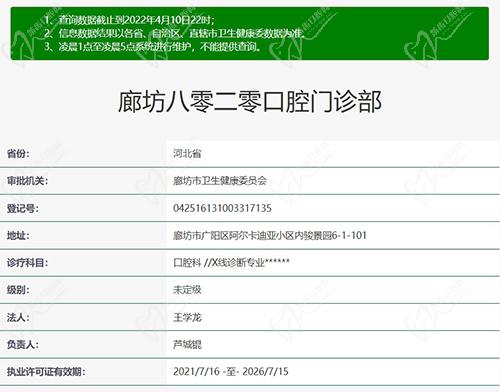Select the 执业许可证有效期 label
500x392 pixels.
(x=46, y=371)
